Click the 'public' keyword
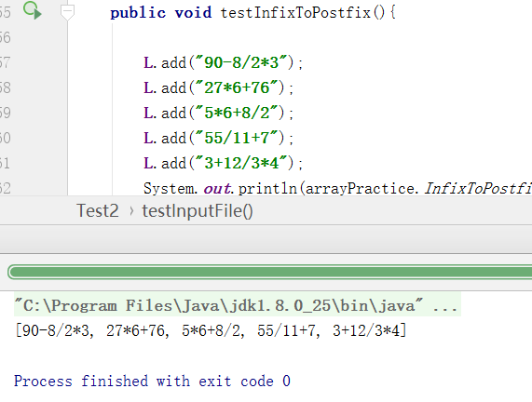The height and width of the screenshot is (402, 532). 138,12
